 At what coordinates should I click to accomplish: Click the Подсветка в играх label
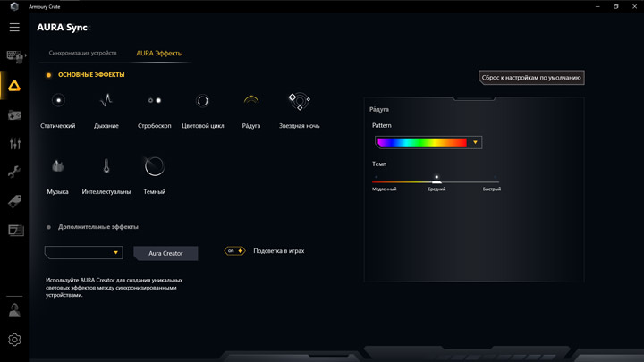pos(279,251)
